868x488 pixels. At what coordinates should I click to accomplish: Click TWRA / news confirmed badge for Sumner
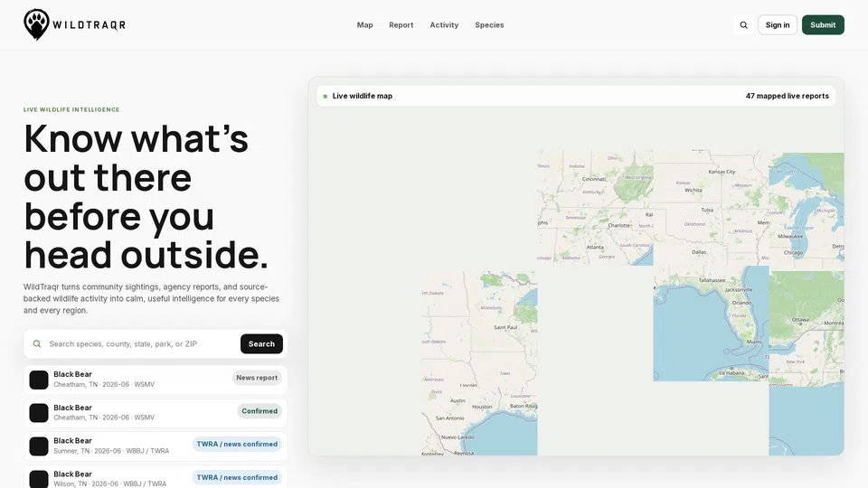(x=237, y=445)
